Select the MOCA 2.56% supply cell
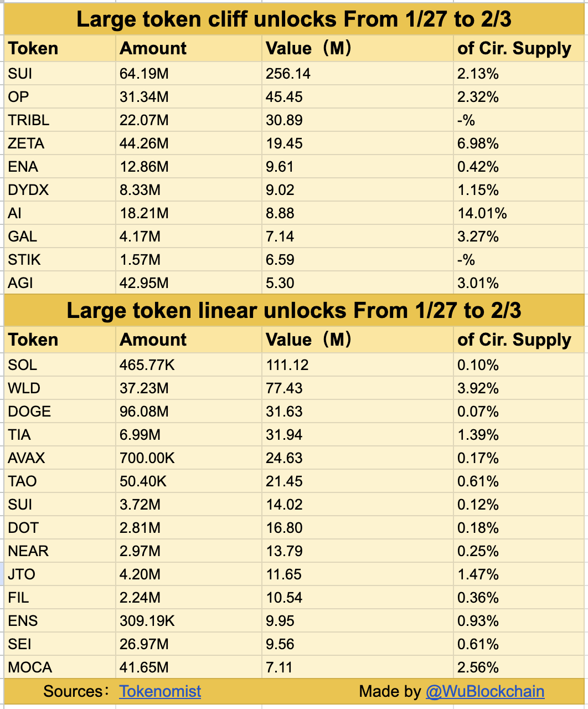The width and height of the screenshot is (588, 709). pyautogui.click(x=478, y=667)
